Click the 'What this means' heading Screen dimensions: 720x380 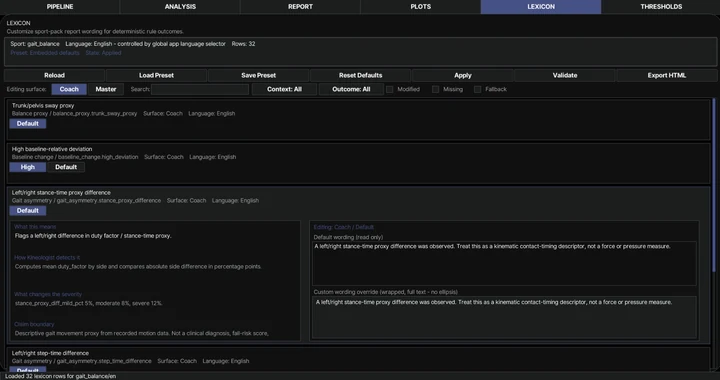point(35,227)
